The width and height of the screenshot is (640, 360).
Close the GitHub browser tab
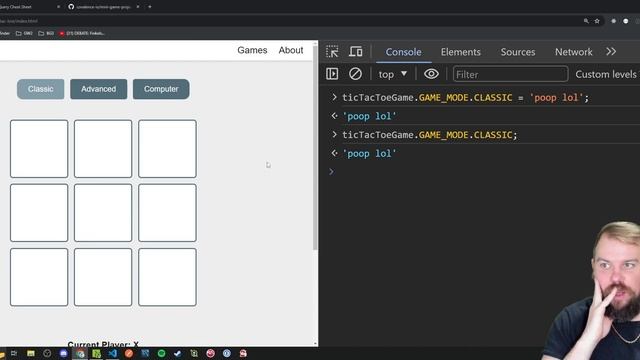[138, 7]
